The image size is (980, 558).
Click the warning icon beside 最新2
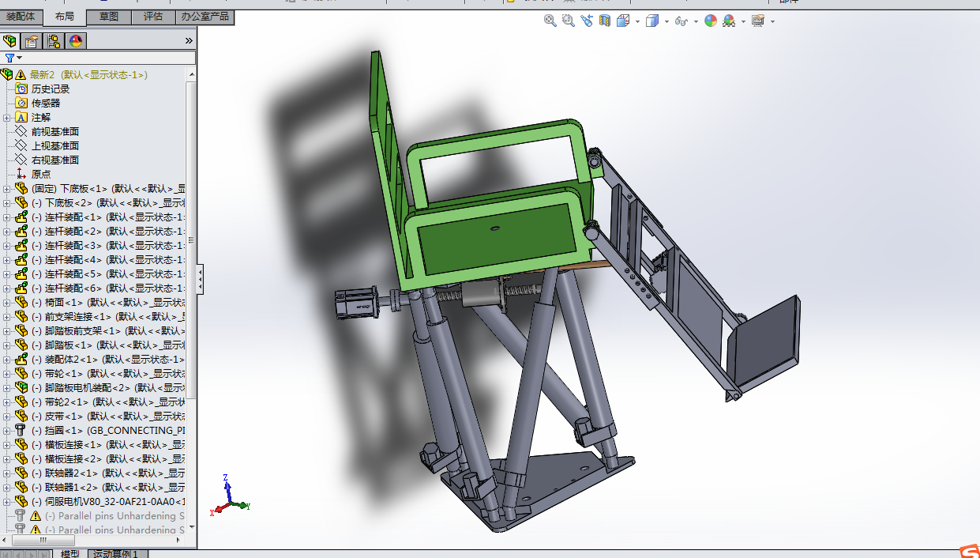pos(21,74)
